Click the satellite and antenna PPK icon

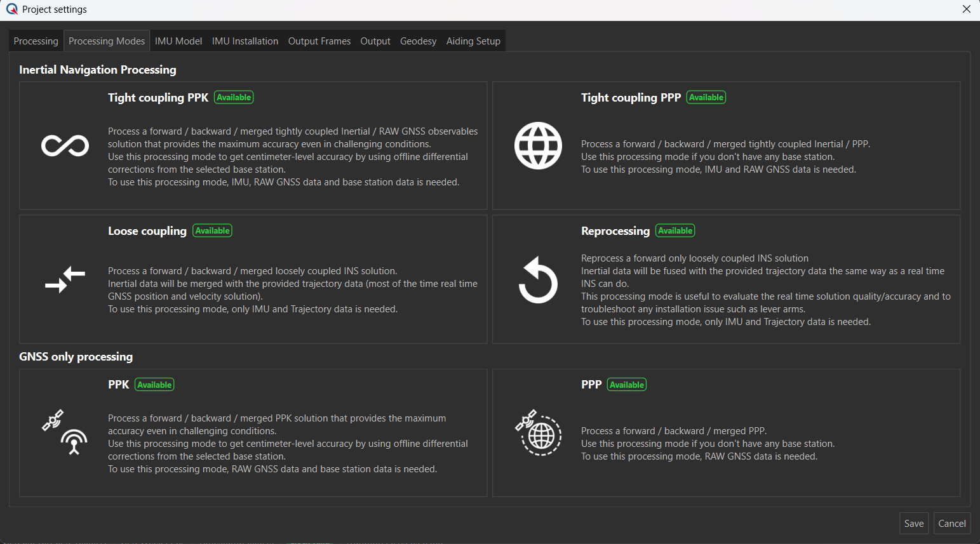coord(65,432)
